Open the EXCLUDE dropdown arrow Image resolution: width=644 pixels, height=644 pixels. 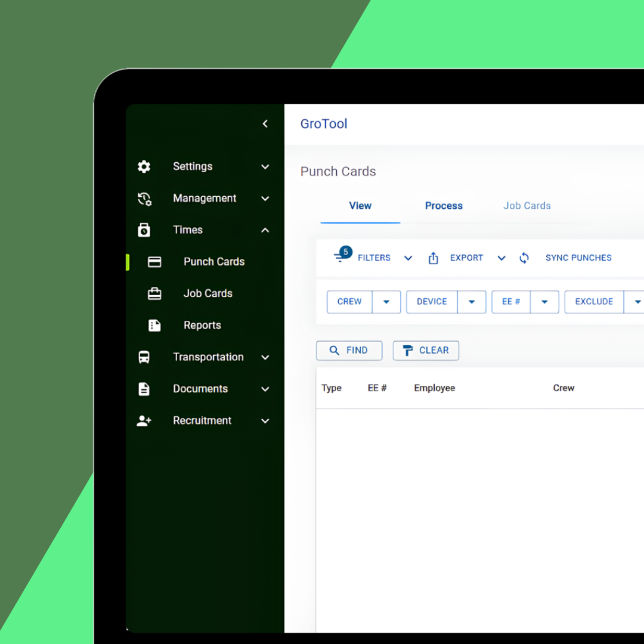634,302
